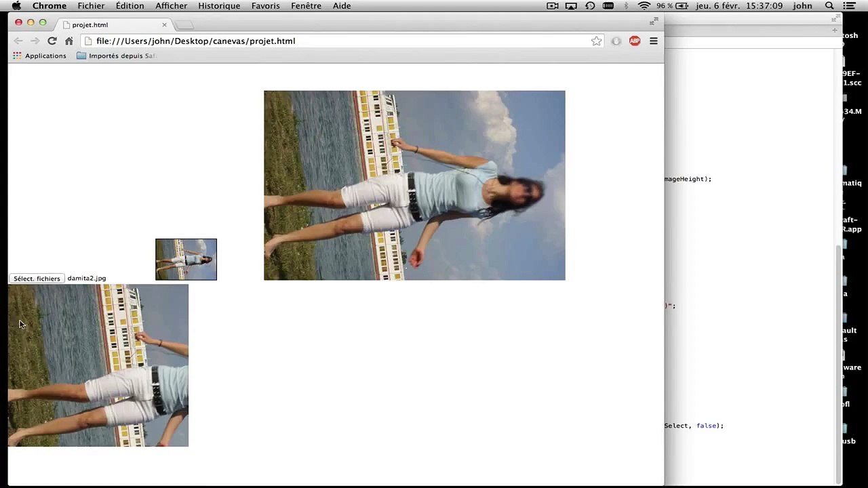868x488 pixels.
Task: Open the Wi-Fi status menu
Action: click(x=644, y=6)
